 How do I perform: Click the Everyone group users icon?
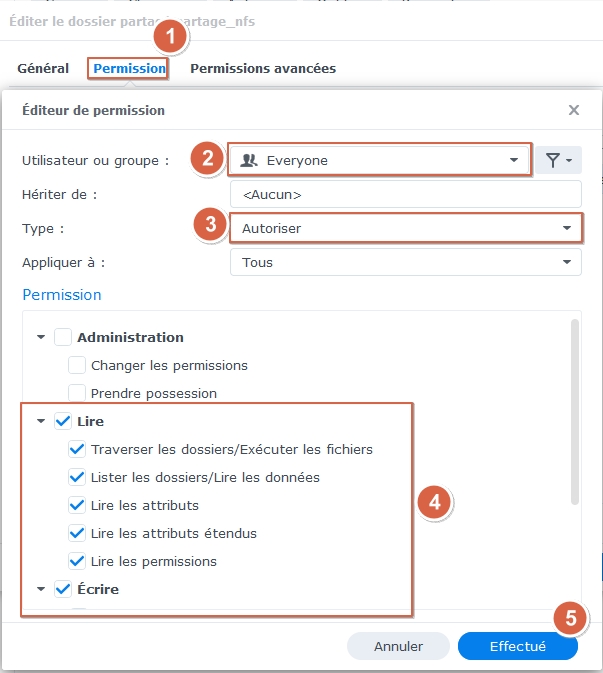click(x=250, y=160)
